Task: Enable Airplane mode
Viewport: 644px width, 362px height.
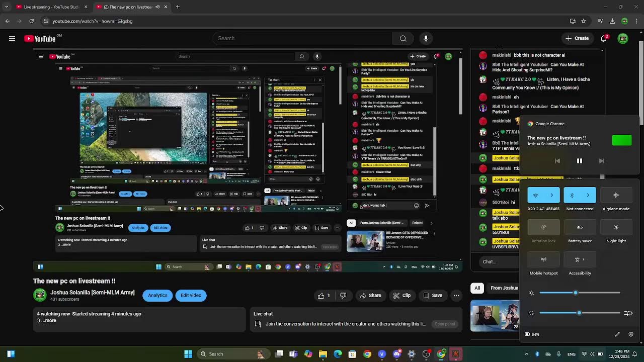Action: [616, 195]
